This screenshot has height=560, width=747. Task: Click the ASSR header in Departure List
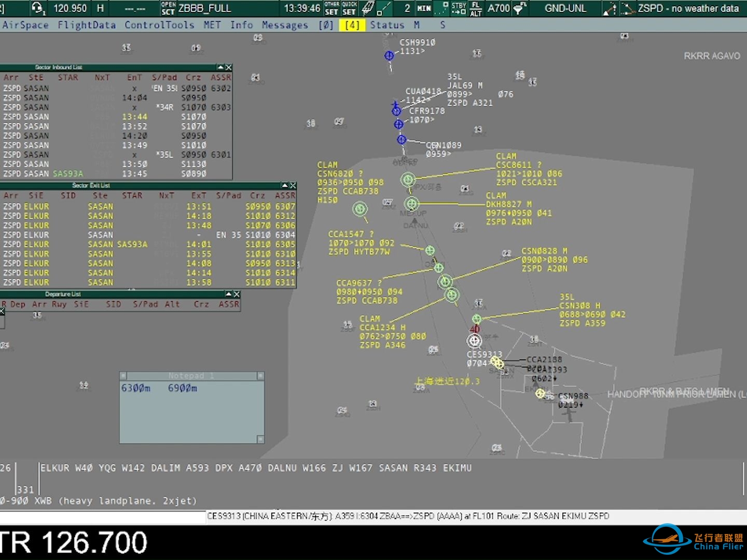coord(229,304)
